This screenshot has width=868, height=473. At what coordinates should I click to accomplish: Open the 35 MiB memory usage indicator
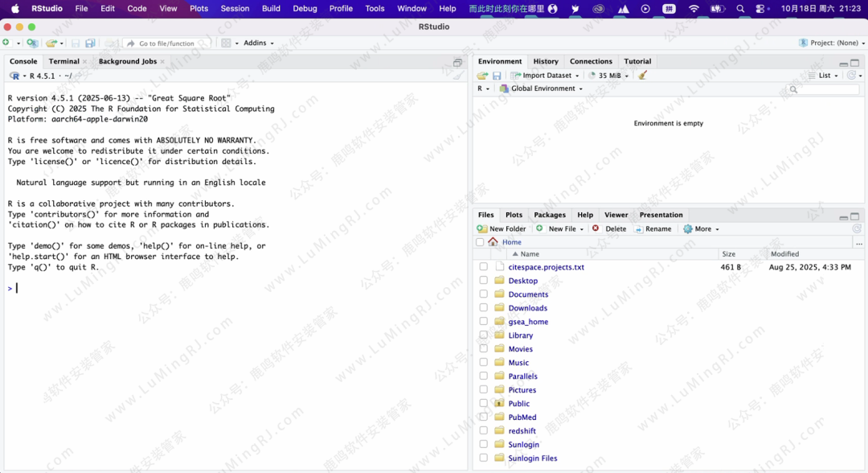click(x=609, y=76)
